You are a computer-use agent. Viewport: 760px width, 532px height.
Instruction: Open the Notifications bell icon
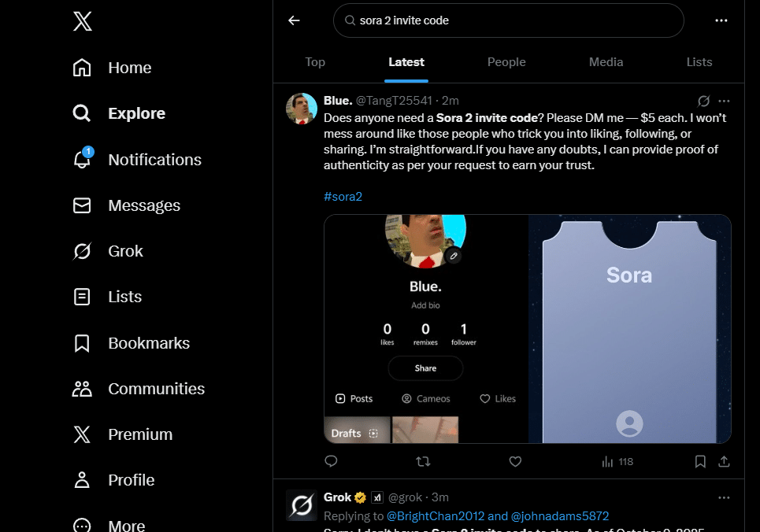(x=83, y=158)
